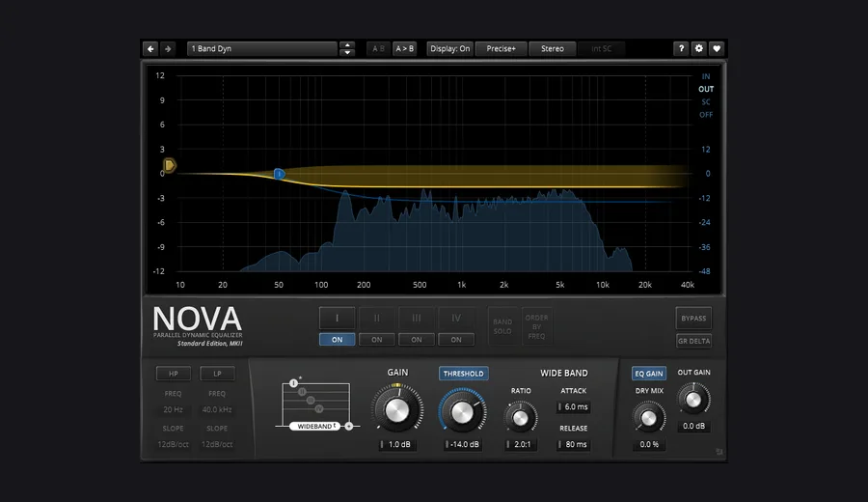Select IN analyzer mode
Viewport: 868px width, 502px height.
click(x=706, y=76)
